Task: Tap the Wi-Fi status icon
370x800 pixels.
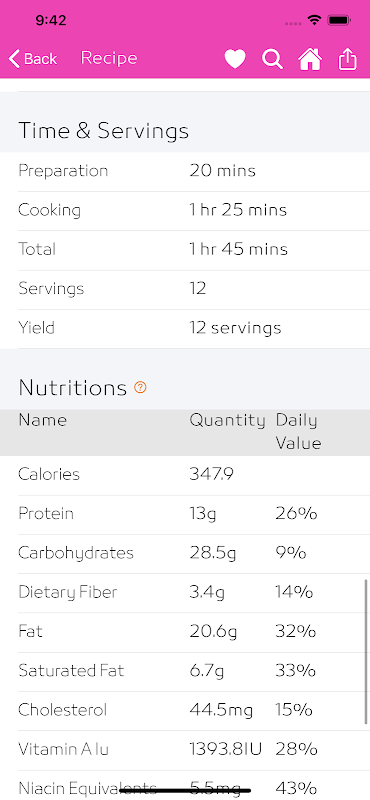Action: (x=314, y=20)
